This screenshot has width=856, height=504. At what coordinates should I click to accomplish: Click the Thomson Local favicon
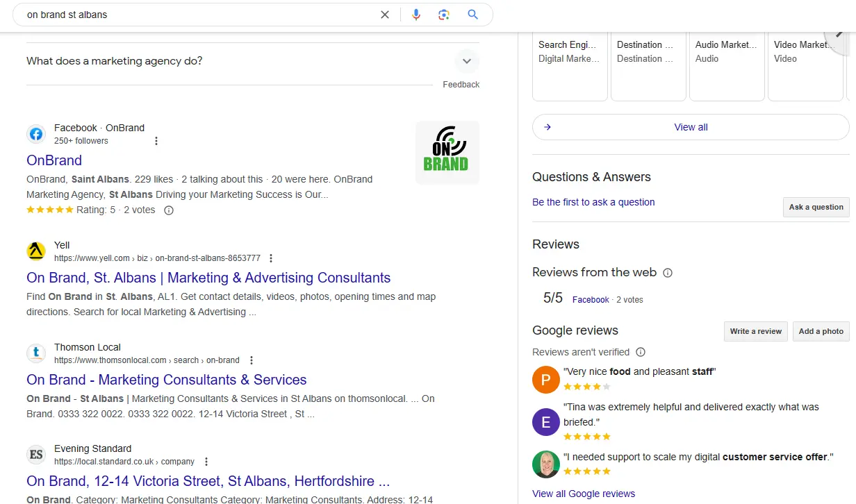coord(36,353)
